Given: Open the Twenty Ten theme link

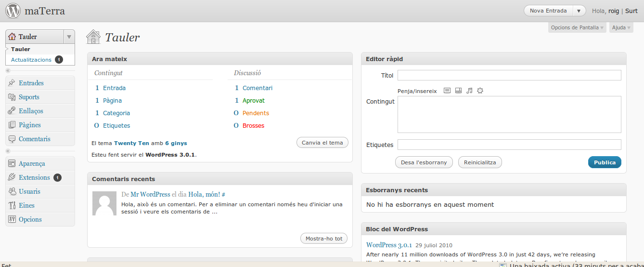Looking at the screenshot, I should [x=131, y=143].
